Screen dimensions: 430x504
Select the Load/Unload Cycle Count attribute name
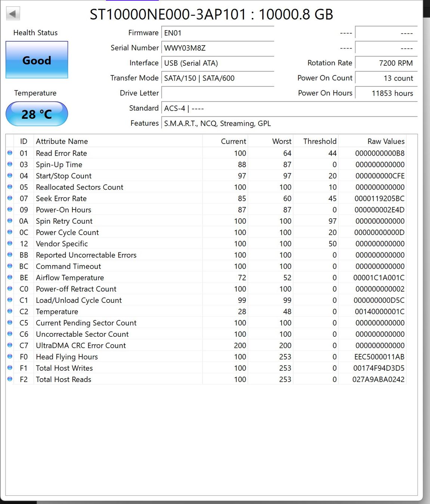[79, 301]
